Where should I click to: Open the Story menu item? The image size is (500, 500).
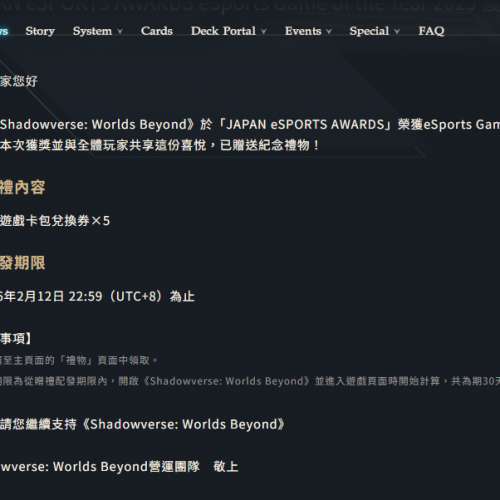[40, 31]
